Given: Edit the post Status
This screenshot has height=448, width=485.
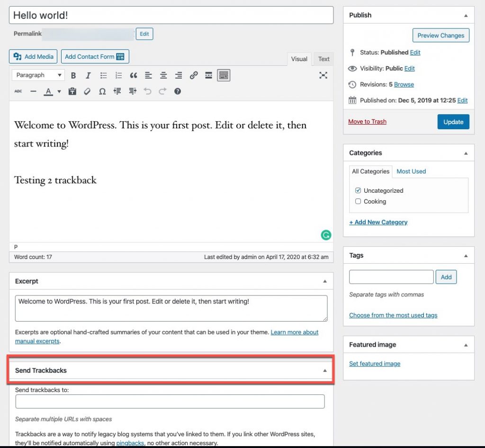Looking at the screenshot, I should coord(415,53).
